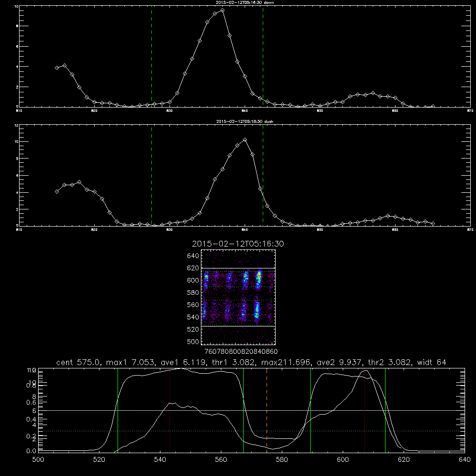476x476 pixels.
Task: Click the peak marker in the dawn plot
Action: (222, 10)
